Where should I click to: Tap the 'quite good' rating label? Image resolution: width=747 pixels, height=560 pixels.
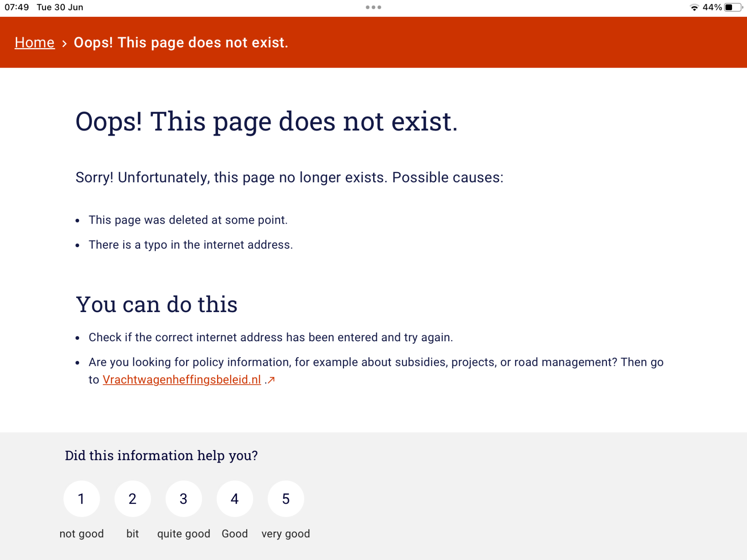[184, 534]
